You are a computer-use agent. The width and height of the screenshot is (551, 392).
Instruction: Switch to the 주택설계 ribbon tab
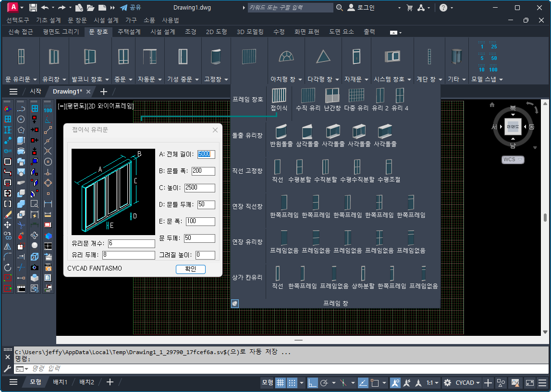point(129,32)
